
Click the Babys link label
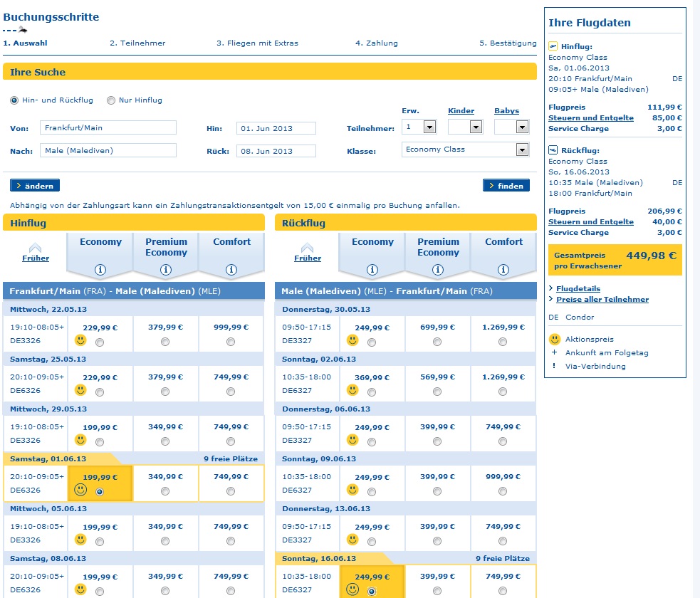(x=507, y=110)
